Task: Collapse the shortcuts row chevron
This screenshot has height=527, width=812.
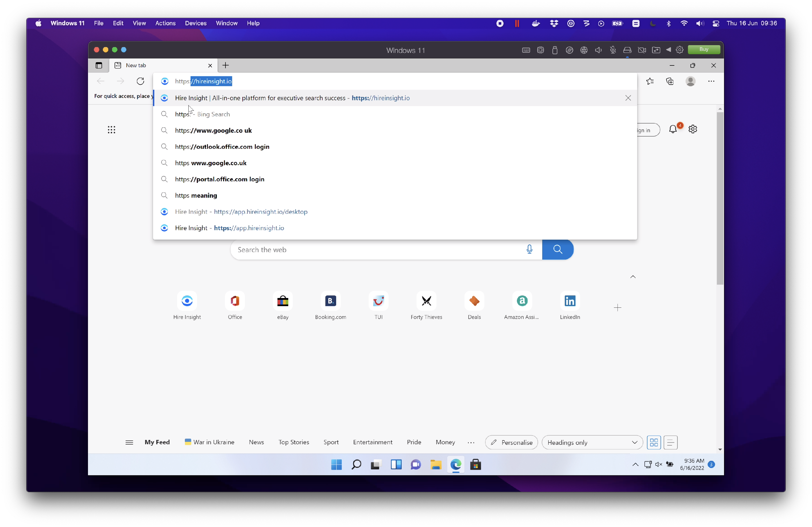Action: (x=633, y=277)
